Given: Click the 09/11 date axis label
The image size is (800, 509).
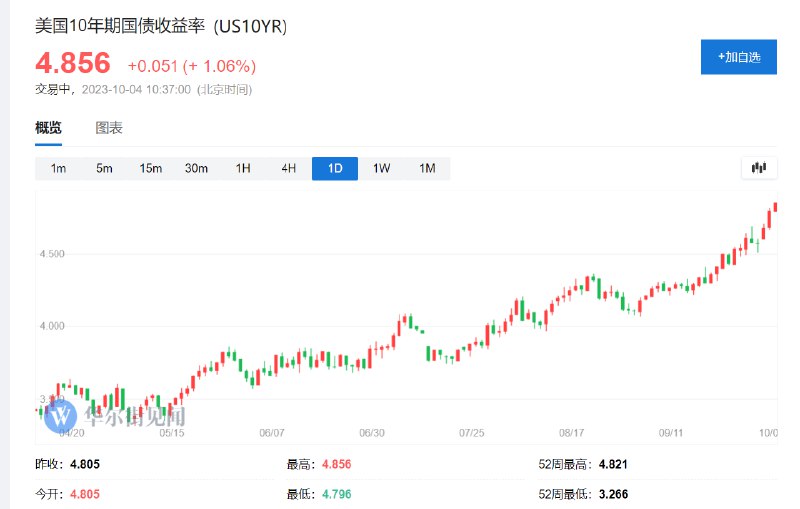Looking at the screenshot, I should [x=671, y=433].
